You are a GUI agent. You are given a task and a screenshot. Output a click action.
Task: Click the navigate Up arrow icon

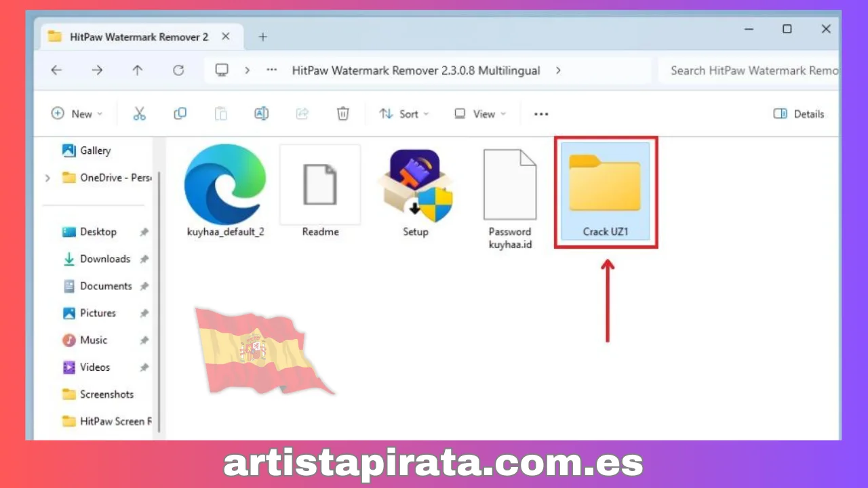pos(138,70)
